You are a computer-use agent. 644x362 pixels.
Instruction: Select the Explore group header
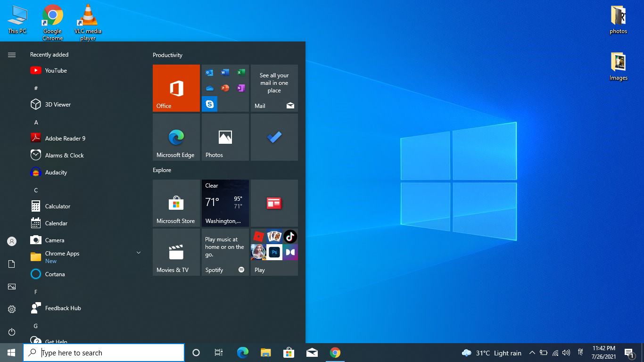162,170
